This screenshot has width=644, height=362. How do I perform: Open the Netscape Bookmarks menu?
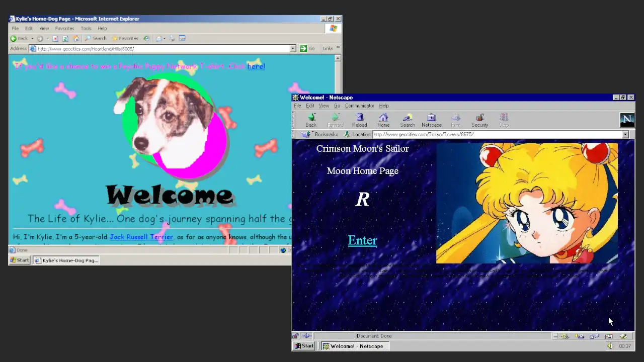(320, 134)
